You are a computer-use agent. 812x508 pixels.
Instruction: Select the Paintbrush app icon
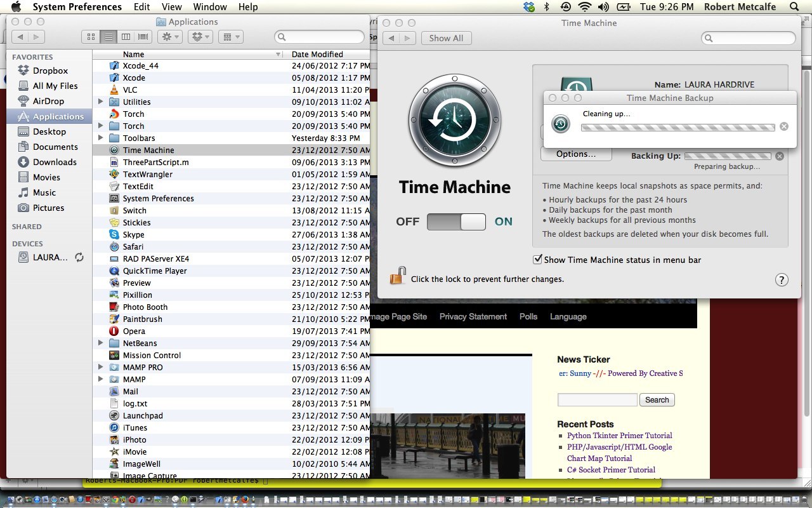114,319
